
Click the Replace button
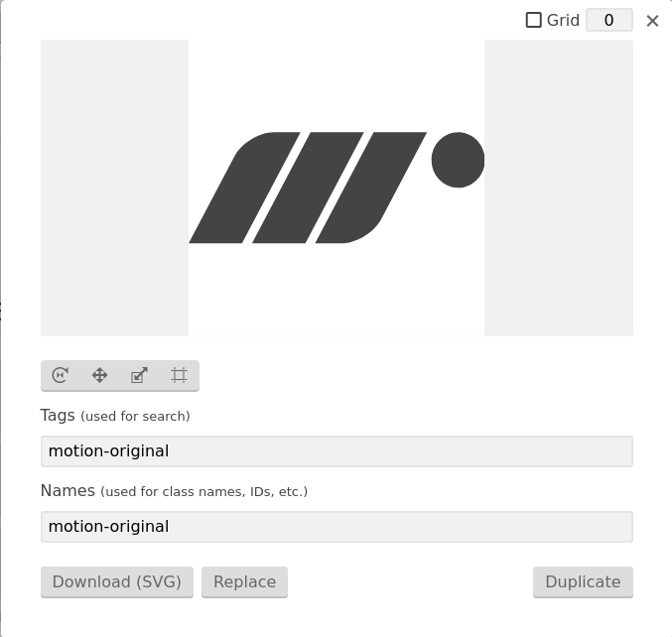[x=245, y=581]
